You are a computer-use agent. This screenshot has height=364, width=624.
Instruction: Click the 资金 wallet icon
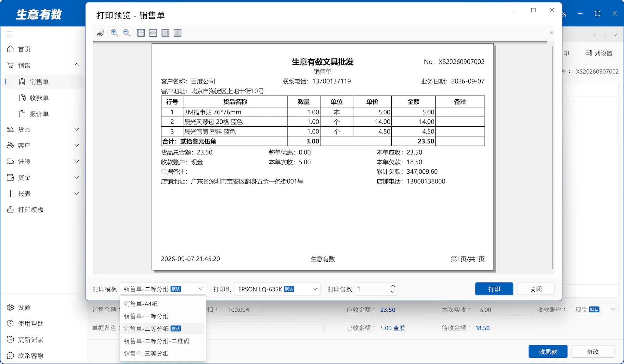(x=10, y=178)
